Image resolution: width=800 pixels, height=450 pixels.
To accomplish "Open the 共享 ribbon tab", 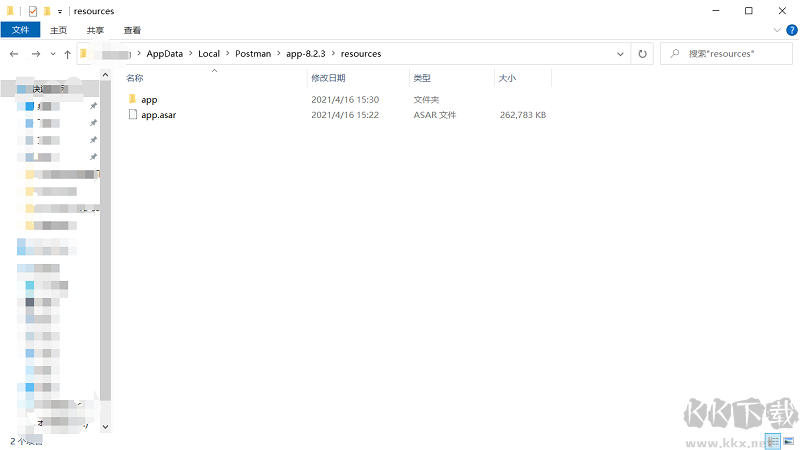I will pyautogui.click(x=95, y=30).
